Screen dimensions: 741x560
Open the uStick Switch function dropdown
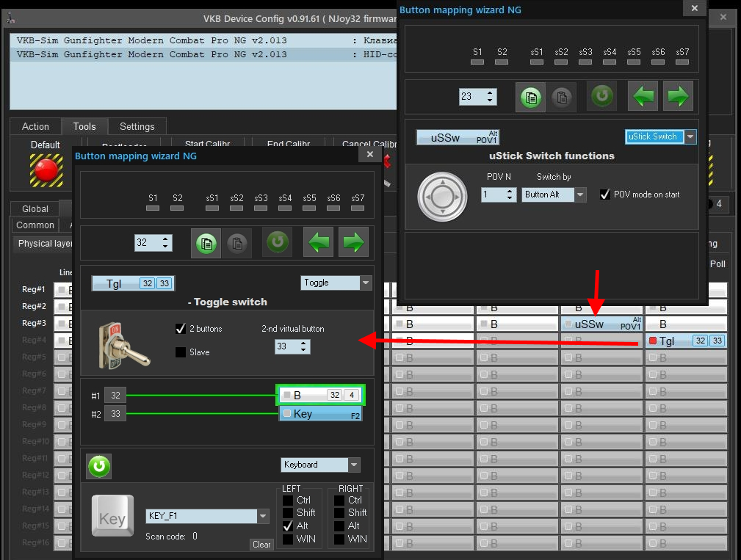pos(690,137)
